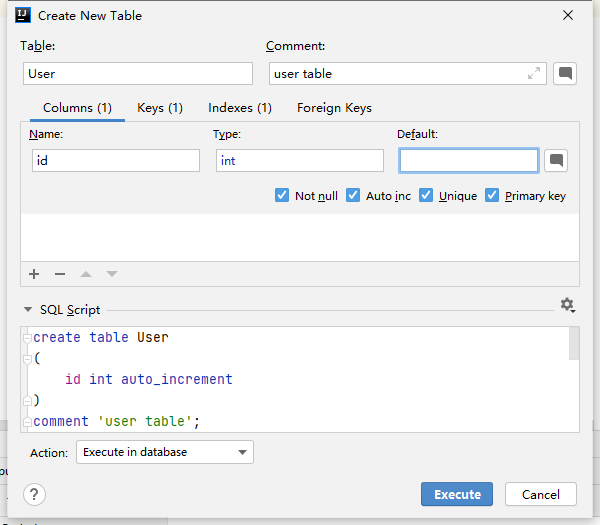This screenshot has height=525, width=600.
Task: Click the SQL script vertical scrollbar
Action: pyautogui.click(x=574, y=343)
